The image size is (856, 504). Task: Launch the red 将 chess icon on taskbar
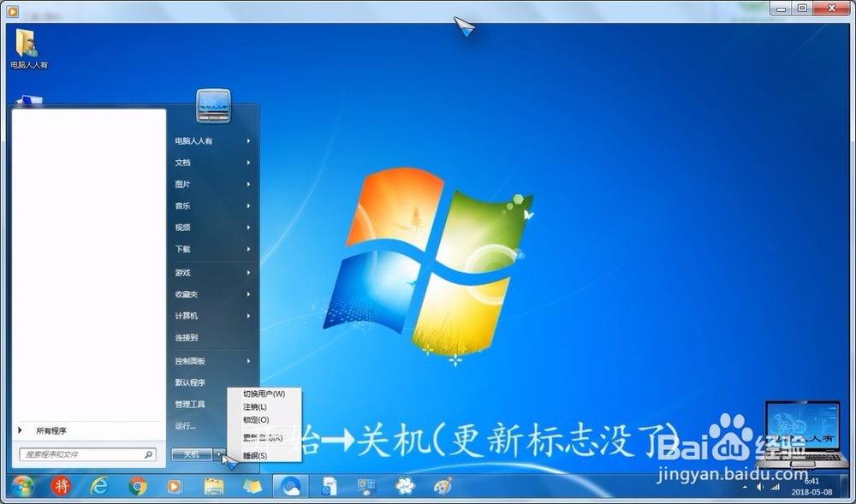pyautogui.click(x=61, y=485)
